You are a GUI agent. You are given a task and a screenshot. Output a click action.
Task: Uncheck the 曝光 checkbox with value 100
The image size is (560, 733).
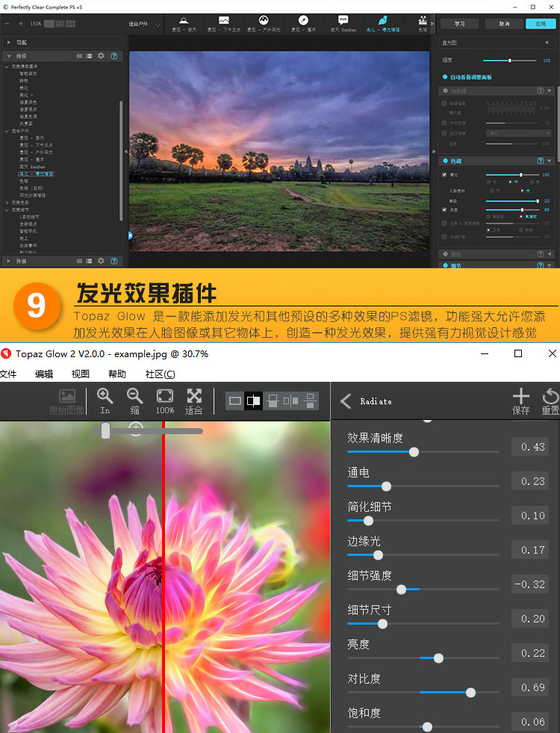(x=444, y=175)
